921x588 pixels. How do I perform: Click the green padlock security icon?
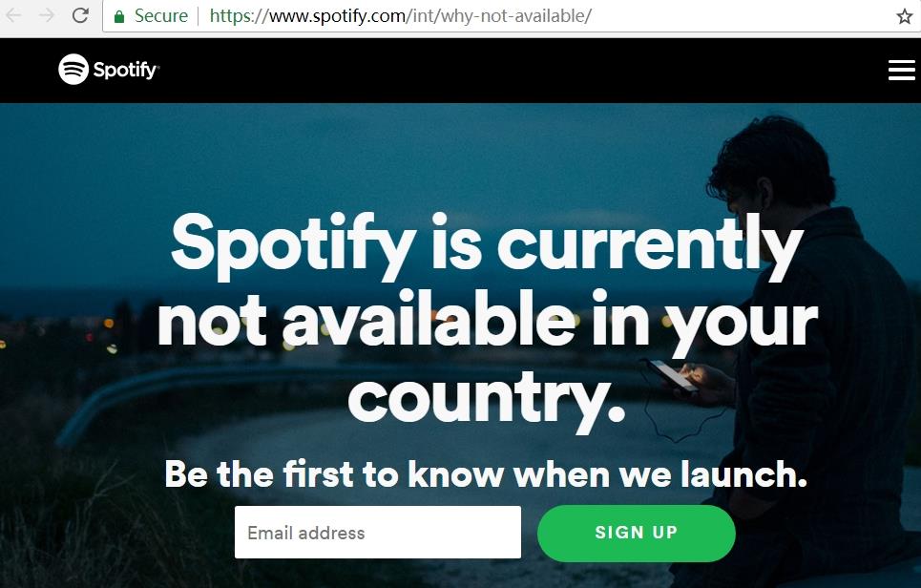pyautogui.click(x=119, y=16)
